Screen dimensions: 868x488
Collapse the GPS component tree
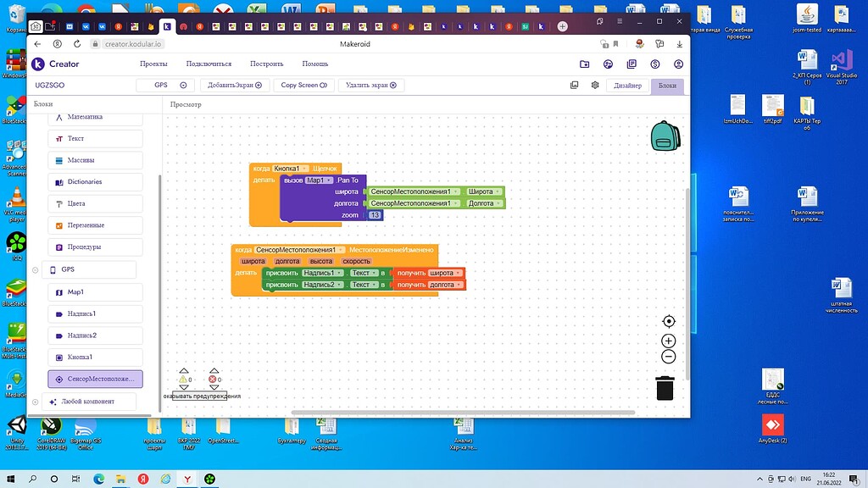pos(36,270)
